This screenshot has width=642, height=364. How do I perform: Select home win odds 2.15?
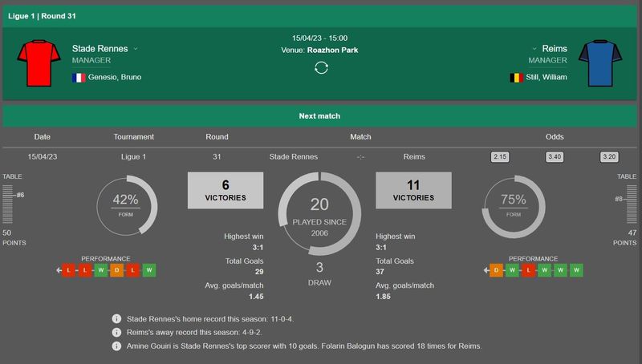pyautogui.click(x=500, y=156)
